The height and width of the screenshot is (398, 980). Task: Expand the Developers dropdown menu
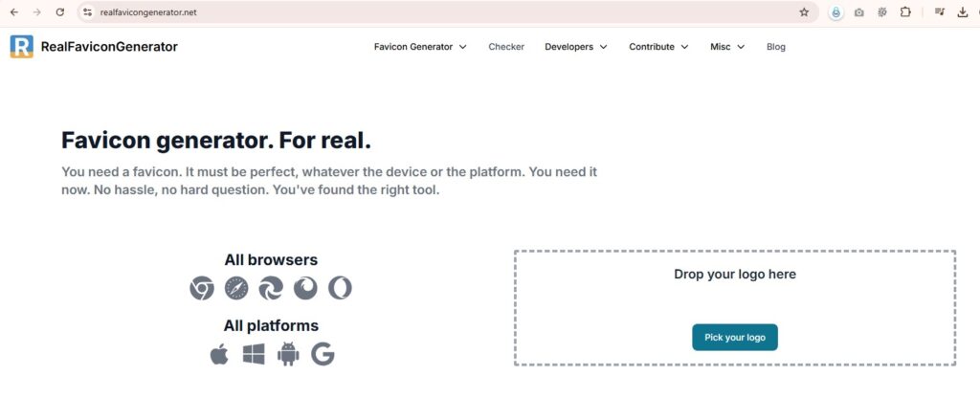[575, 47]
